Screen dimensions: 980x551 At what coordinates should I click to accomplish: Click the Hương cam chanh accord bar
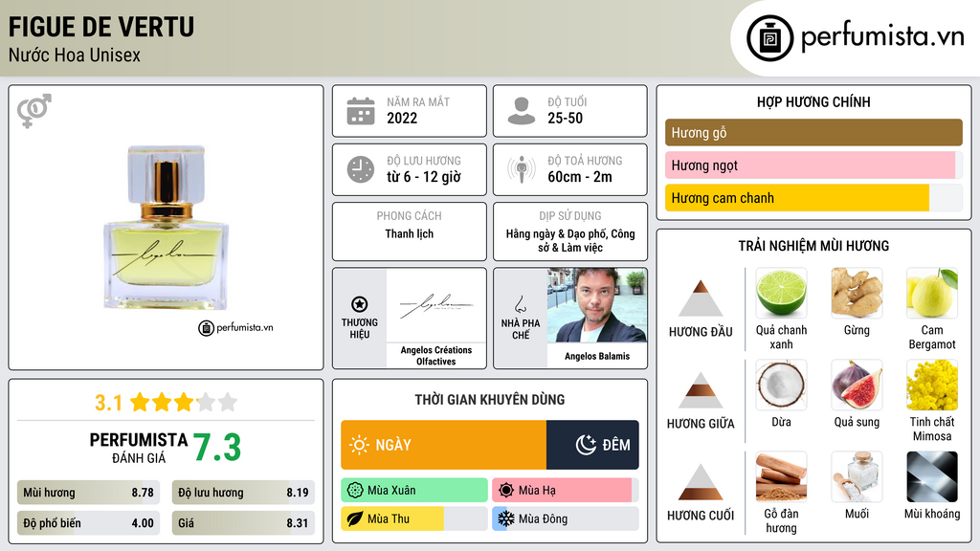(813, 198)
